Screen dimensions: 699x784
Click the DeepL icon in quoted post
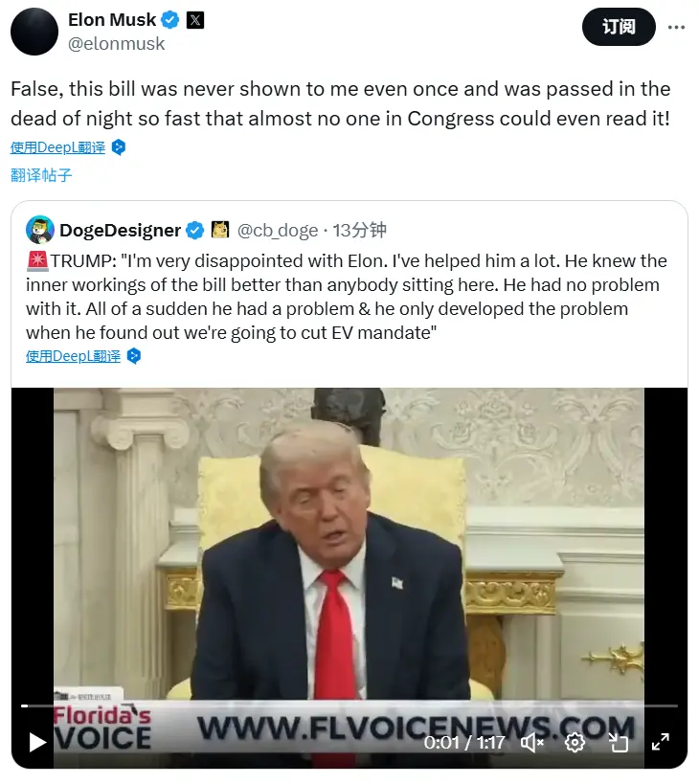coord(134,356)
